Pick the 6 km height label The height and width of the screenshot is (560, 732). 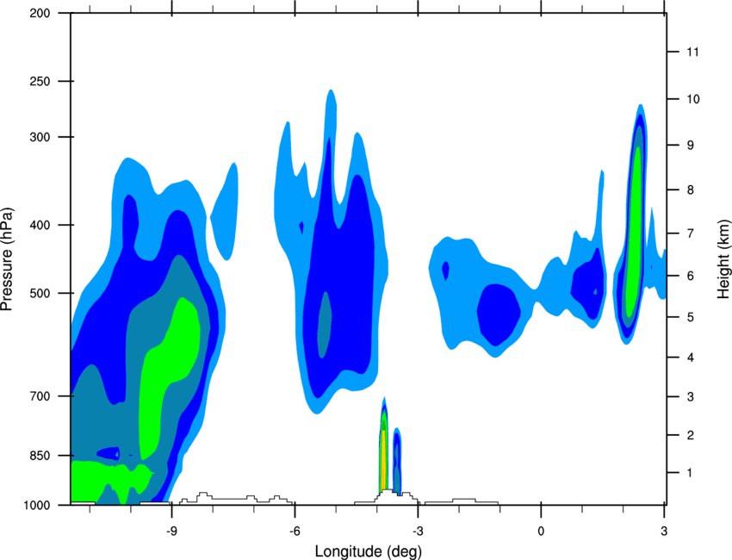[691, 276]
